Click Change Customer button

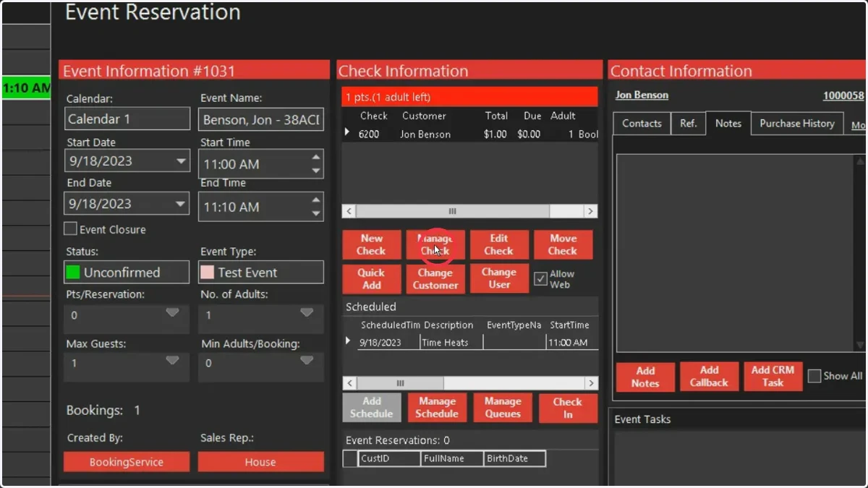click(435, 278)
